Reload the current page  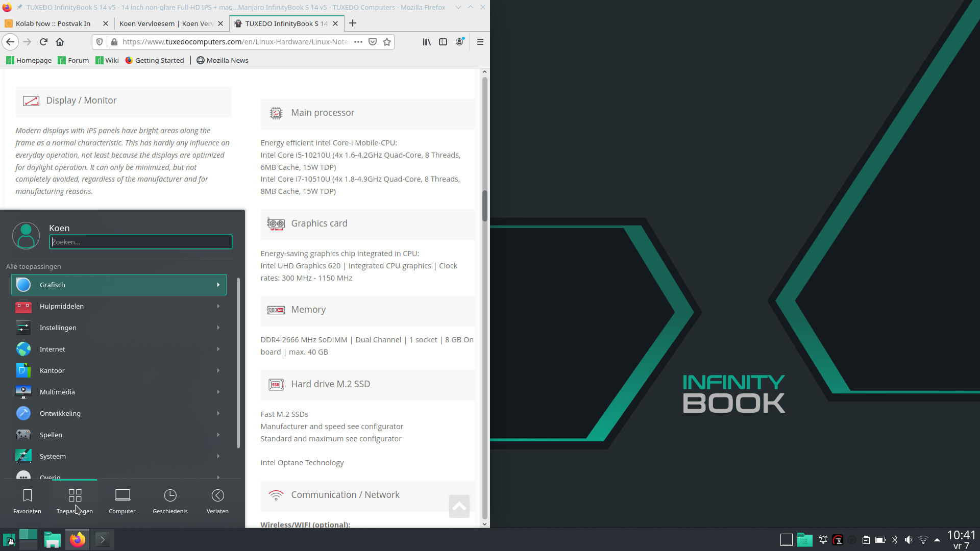coord(43,42)
